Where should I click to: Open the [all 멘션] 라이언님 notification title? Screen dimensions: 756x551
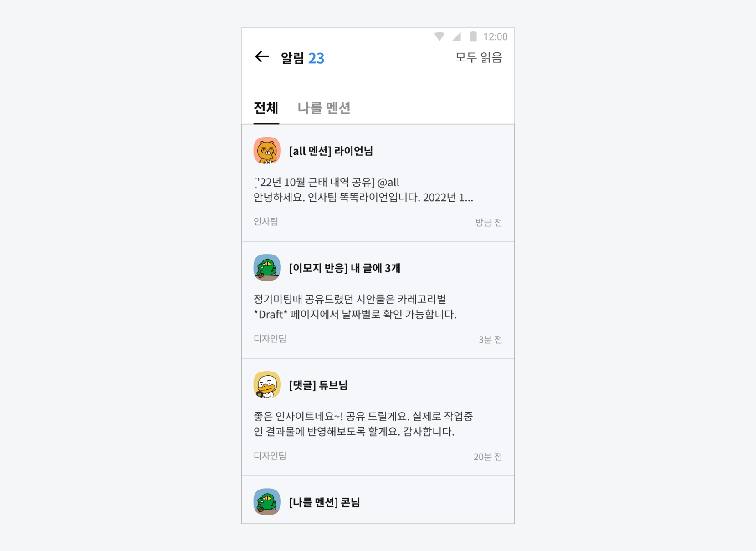[x=331, y=151]
